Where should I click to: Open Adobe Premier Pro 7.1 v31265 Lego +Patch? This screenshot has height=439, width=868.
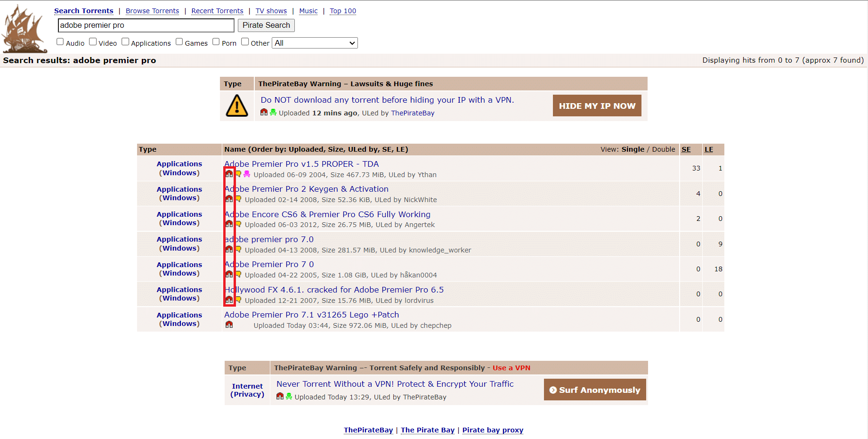[x=311, y=315]
